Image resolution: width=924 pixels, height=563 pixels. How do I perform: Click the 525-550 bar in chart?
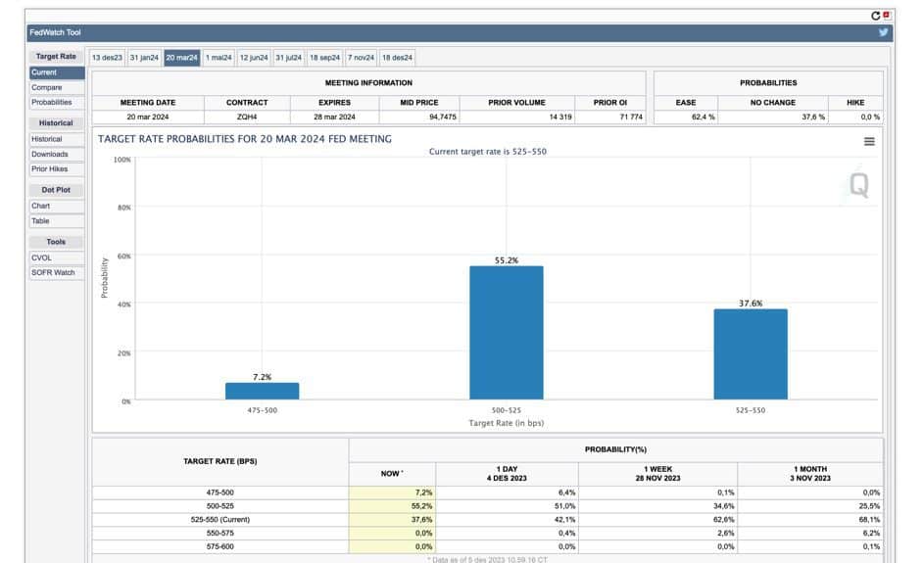[x=751, y=353]
